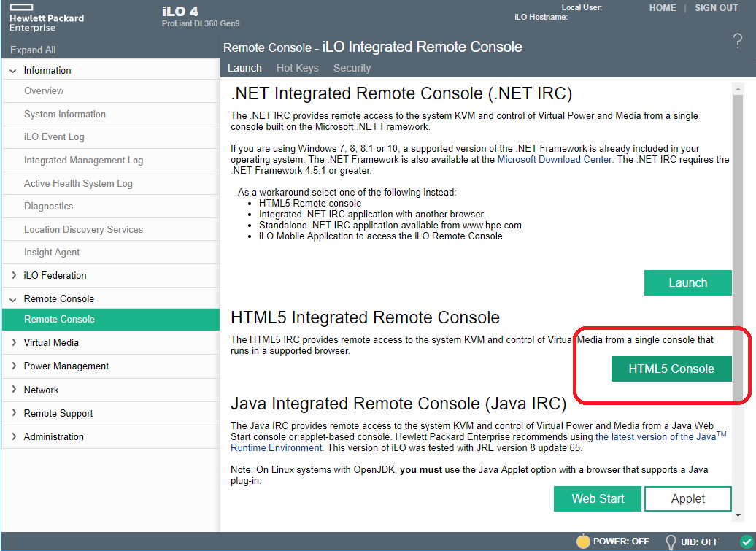Screen dimensions: 756x551
Task: Click the ProLiant DL360 Gen9 model text
Action: (201, 23)
